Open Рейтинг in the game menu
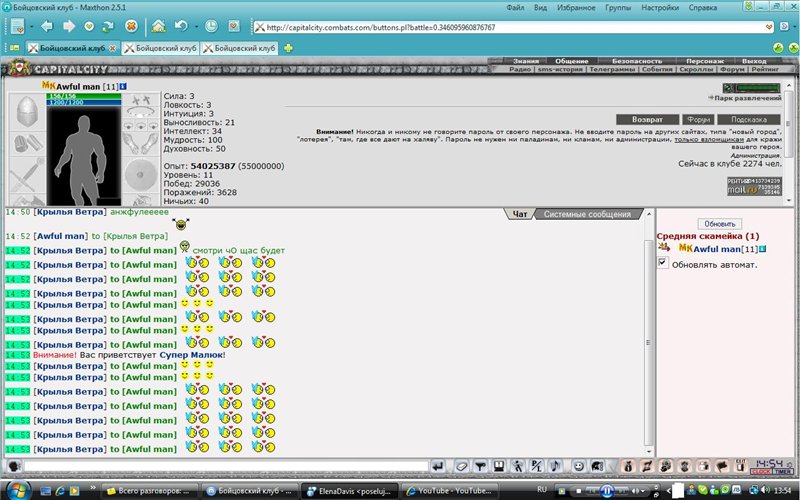Viewport: 800px width, 500px height. [x=765, y=69]
